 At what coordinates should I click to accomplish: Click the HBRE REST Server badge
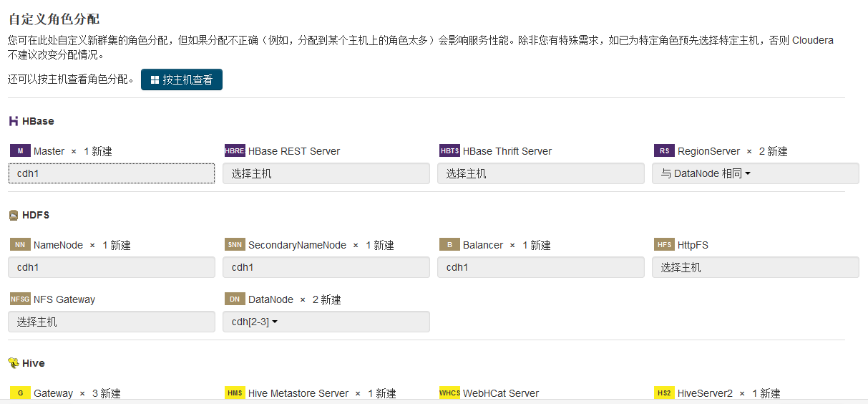tap(235, 150)
